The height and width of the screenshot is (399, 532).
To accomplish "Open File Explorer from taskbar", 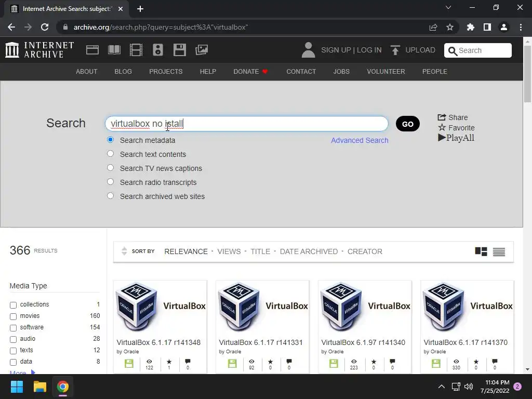I will tap(39, 387).
